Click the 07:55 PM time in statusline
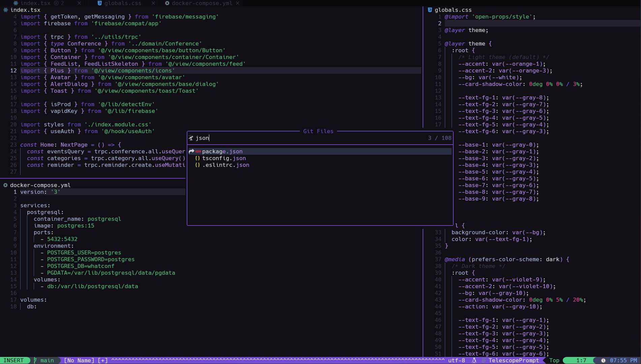 (623, 360)
